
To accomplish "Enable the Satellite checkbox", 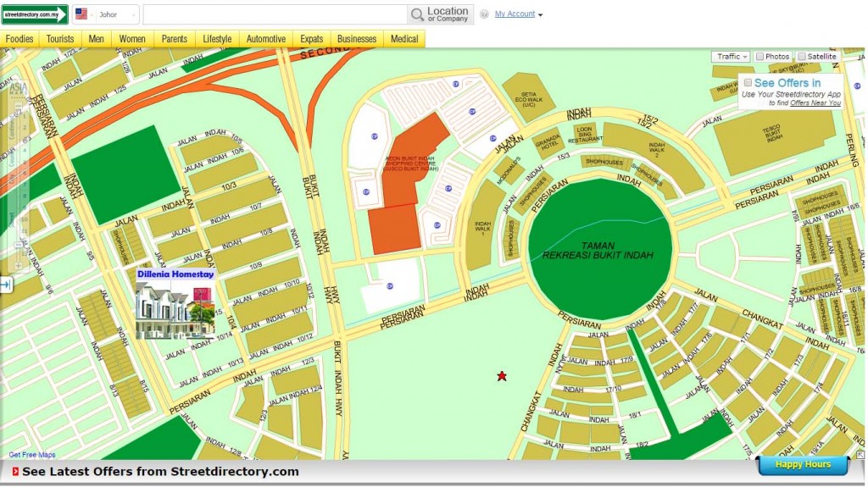I will tap(801, 57).
